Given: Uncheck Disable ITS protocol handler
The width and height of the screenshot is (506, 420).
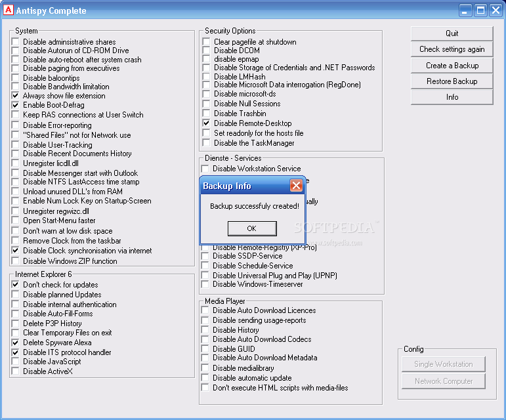Looking at the screenshot, I should point(15,352).
